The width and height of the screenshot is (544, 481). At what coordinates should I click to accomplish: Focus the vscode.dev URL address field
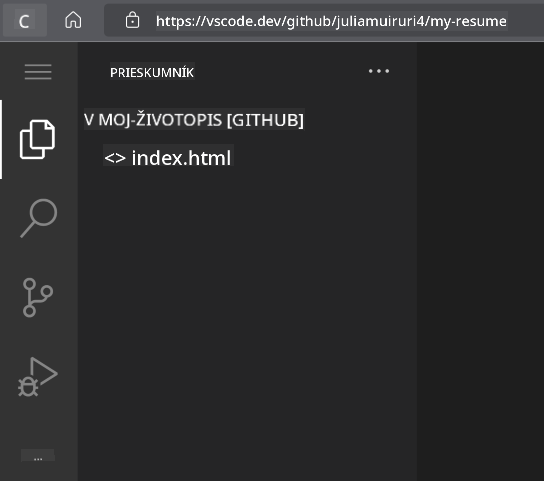[331, 21]
